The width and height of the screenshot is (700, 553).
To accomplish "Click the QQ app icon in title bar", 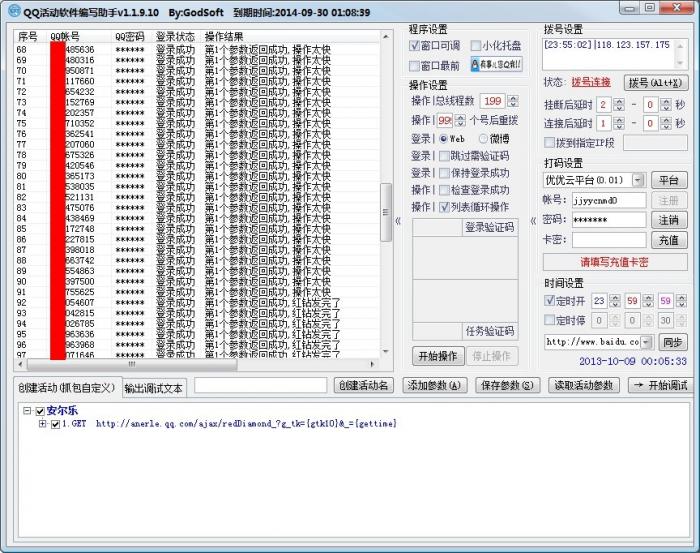I will click(x=14, y=10).
